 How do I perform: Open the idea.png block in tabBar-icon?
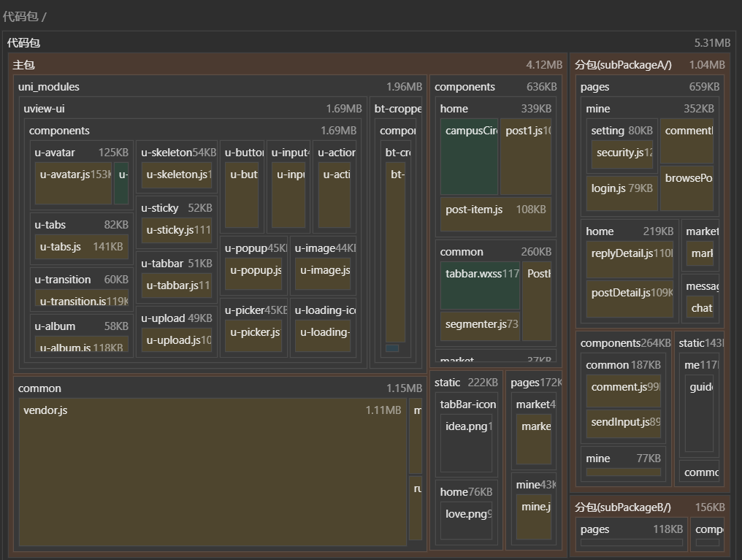point(466,442)
